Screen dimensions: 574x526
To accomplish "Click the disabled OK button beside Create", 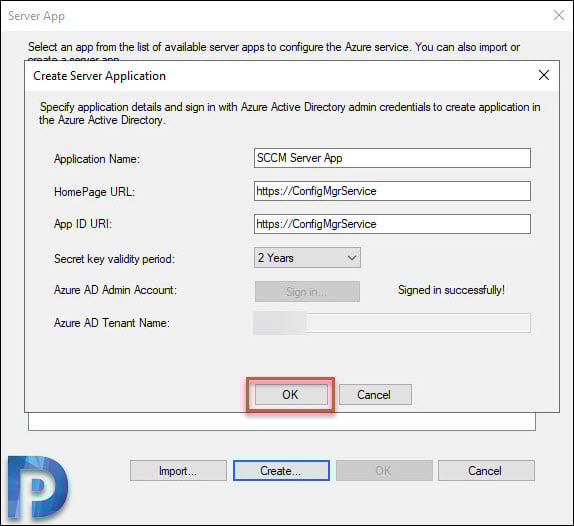I will (x=384, y=471).
